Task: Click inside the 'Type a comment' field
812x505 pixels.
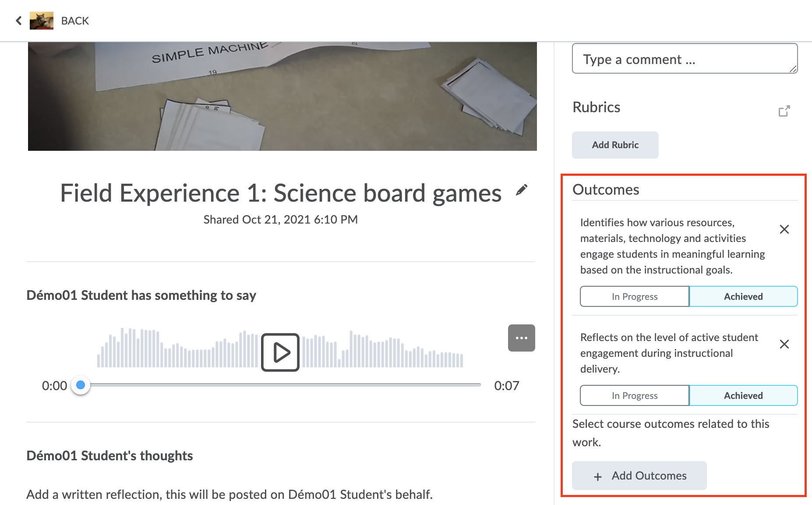Action: tap(679, 59)
